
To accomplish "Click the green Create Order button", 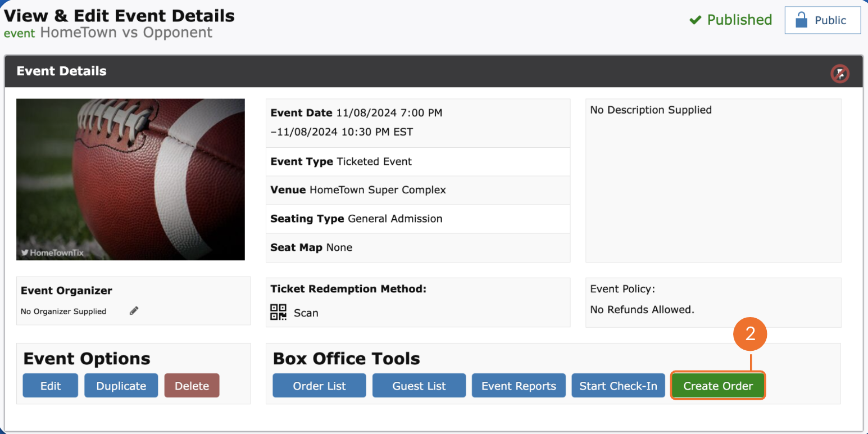I will click(x=717, y=386).
